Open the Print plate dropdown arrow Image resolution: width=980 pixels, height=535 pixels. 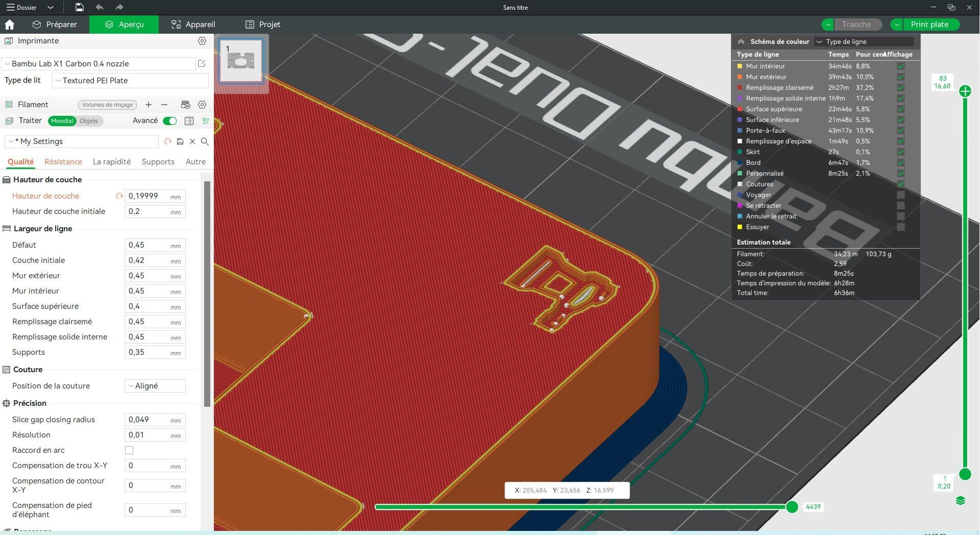(x=897, y=25)
